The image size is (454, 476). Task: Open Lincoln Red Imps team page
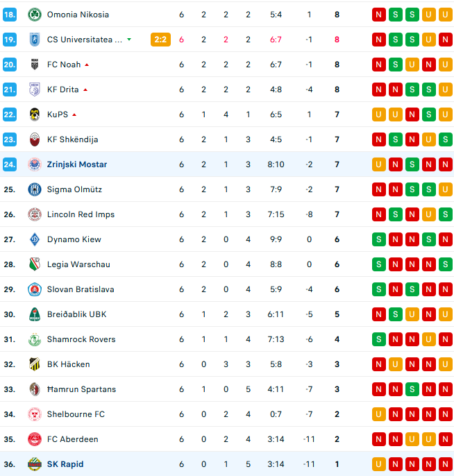coord(81,214)
